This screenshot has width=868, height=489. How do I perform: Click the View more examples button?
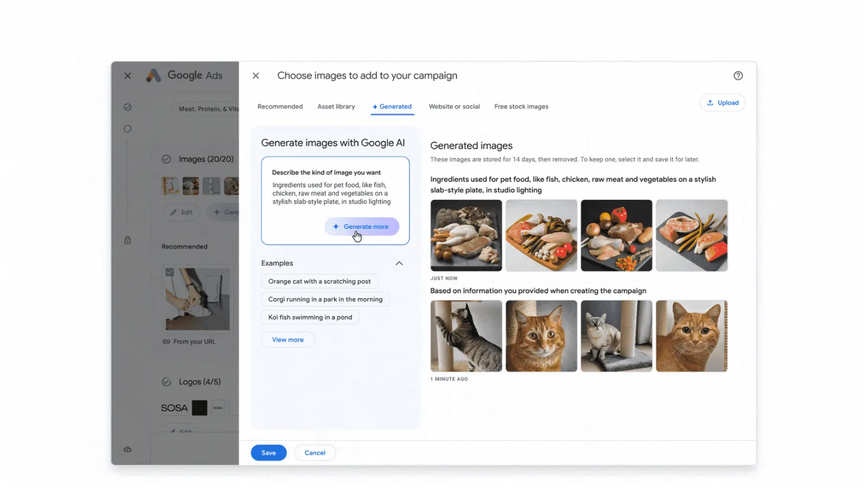click(x=288, y=339)
